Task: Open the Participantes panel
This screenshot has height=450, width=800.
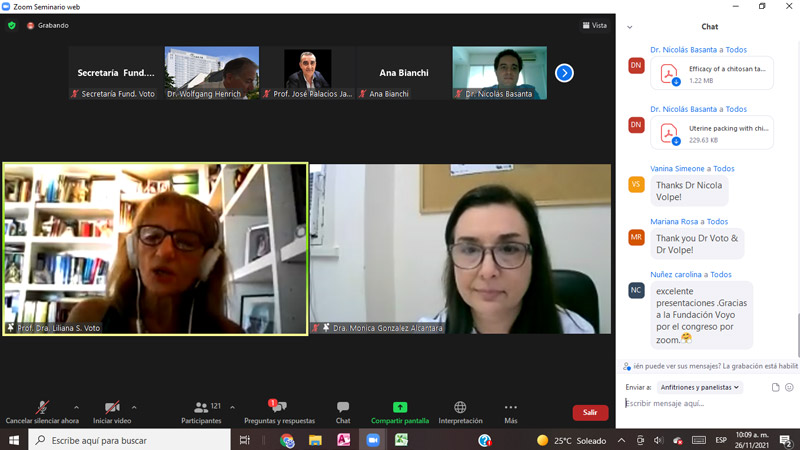Action: click(x=201, y=412)
